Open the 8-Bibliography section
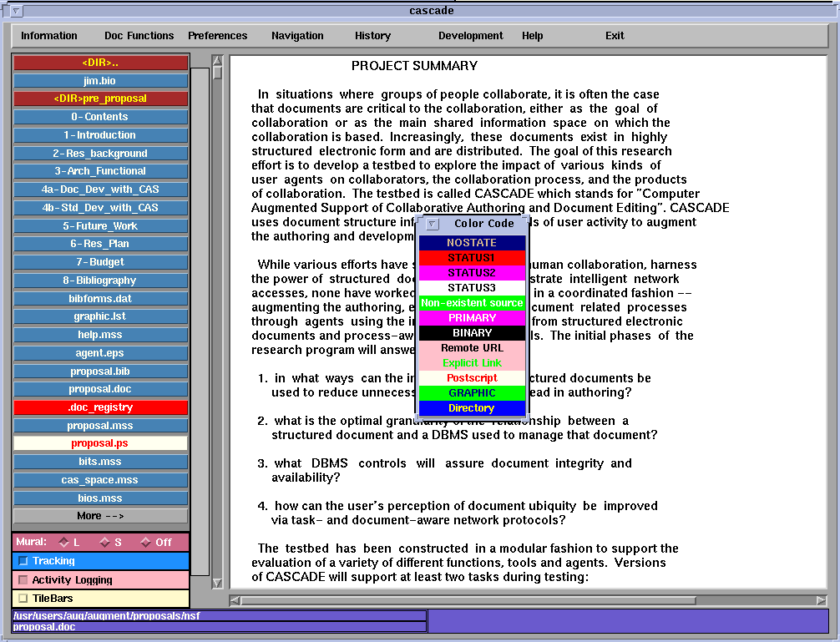This screenshot has width=840, height=642. point(100,280)
